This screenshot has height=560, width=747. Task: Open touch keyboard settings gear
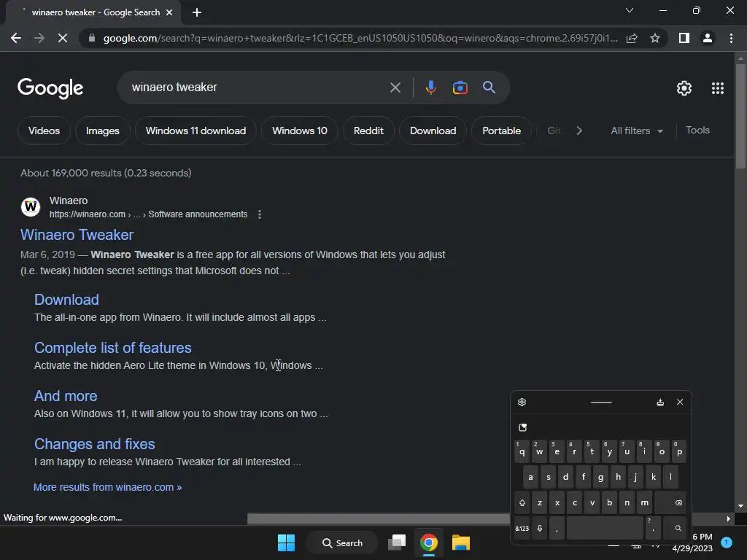tap(522, 402)
